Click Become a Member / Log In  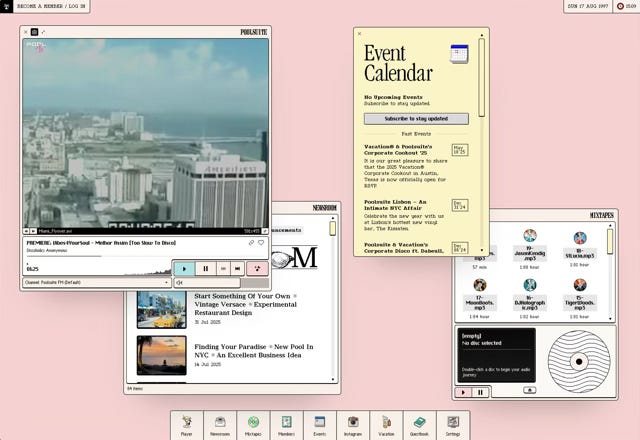51,6
